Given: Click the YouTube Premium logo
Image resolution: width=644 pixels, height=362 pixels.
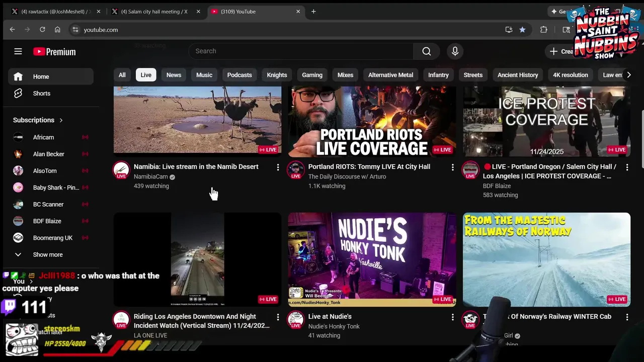Looking at the screenshot, I should (x=54, y=52).
